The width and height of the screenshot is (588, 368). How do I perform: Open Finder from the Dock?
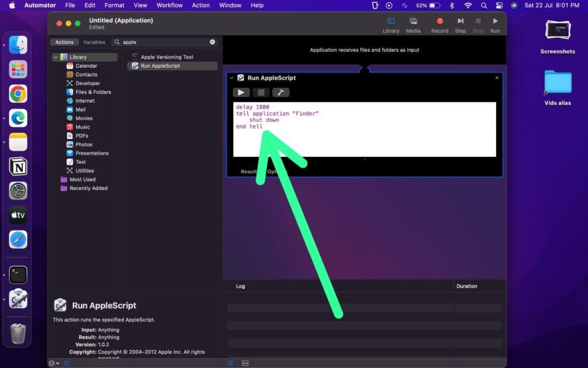pyautogui.click(x=18, y=45)
